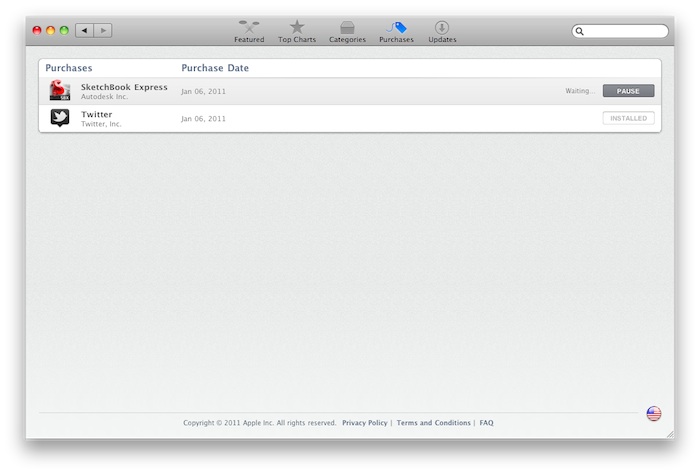This screenshot has height=474, width=700.
Task: Click the Purchase Date column header
Action: pyautogui.click(x=215, y=68)
